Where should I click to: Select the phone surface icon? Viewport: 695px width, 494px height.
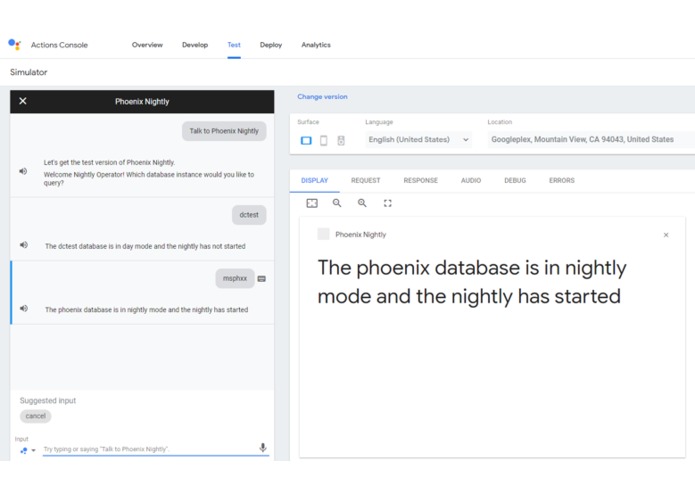pyautogui.click(x=324, y=140)
